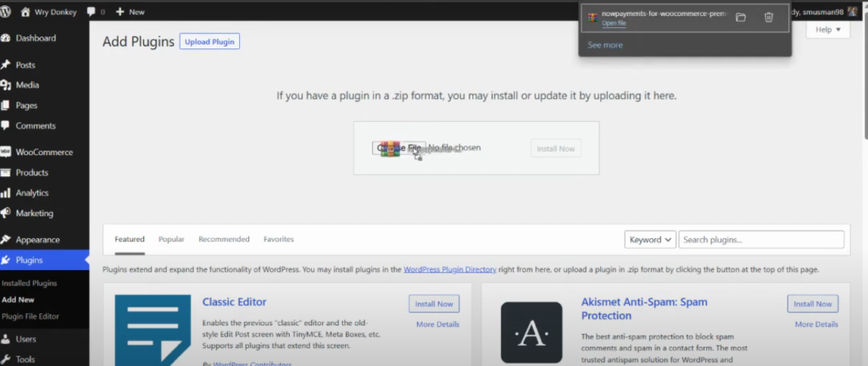
Task: Install Now for Classic Editor plugin
Action: pyautogui.click(x=434, y=303)
